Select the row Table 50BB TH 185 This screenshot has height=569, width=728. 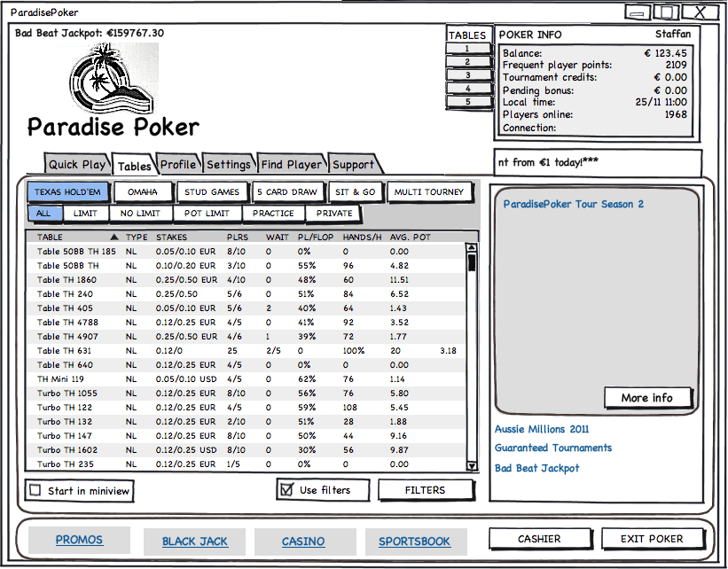[245, 252]
